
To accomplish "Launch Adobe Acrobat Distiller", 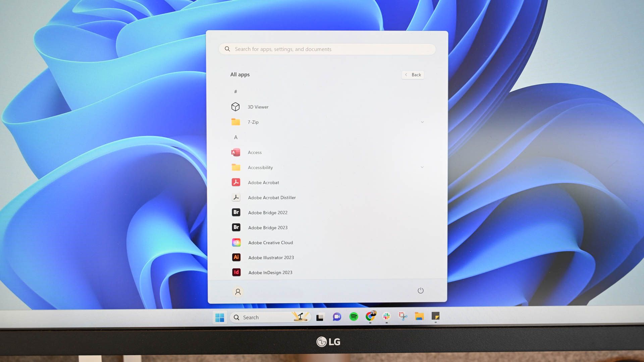I will pyautogui.click(x=272, y=197).
